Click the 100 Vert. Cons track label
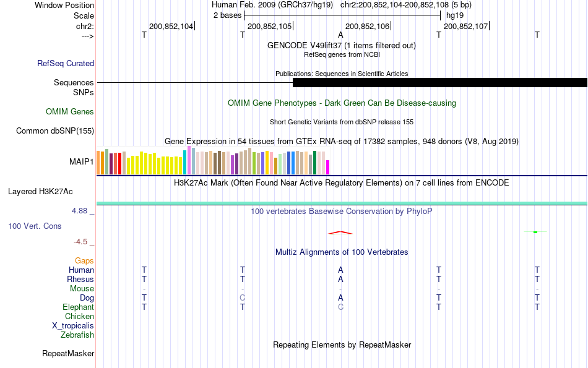This screenshot has height=368, width=588. [x=35, y=226]
